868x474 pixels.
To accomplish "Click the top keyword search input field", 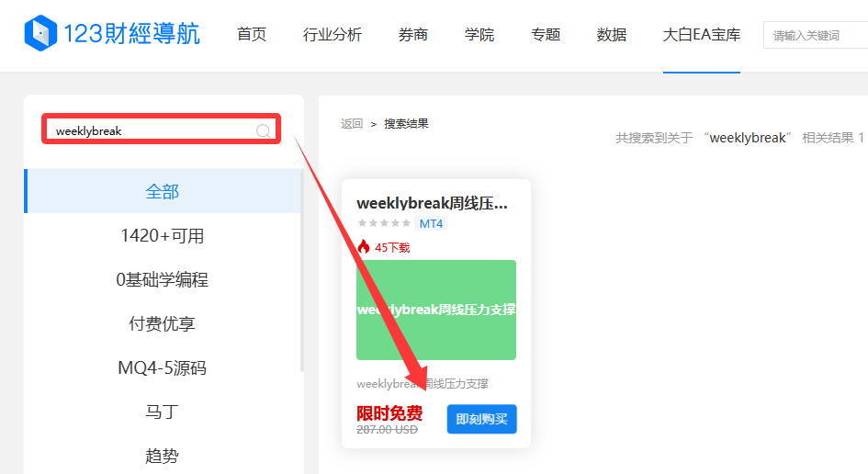I will pyautogui.click(x=816, y=36).
